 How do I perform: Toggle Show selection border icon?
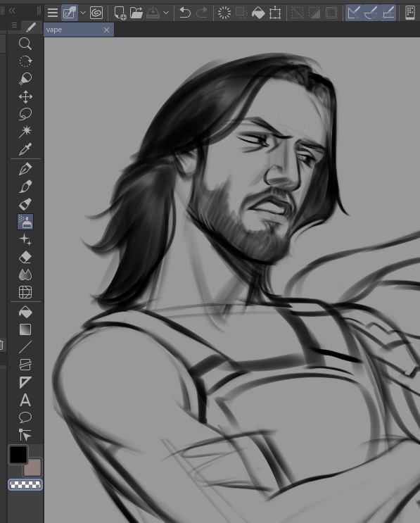click(331, 13)
